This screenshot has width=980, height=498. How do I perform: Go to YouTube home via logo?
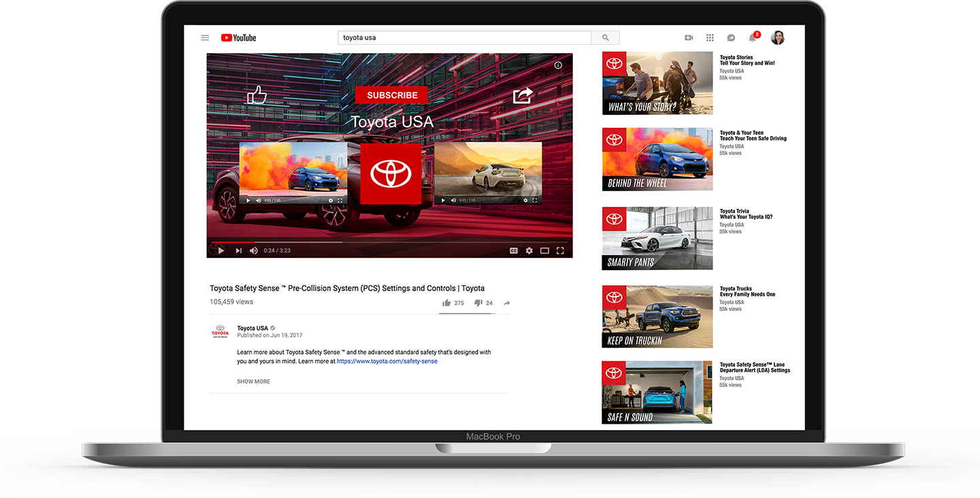238,38
